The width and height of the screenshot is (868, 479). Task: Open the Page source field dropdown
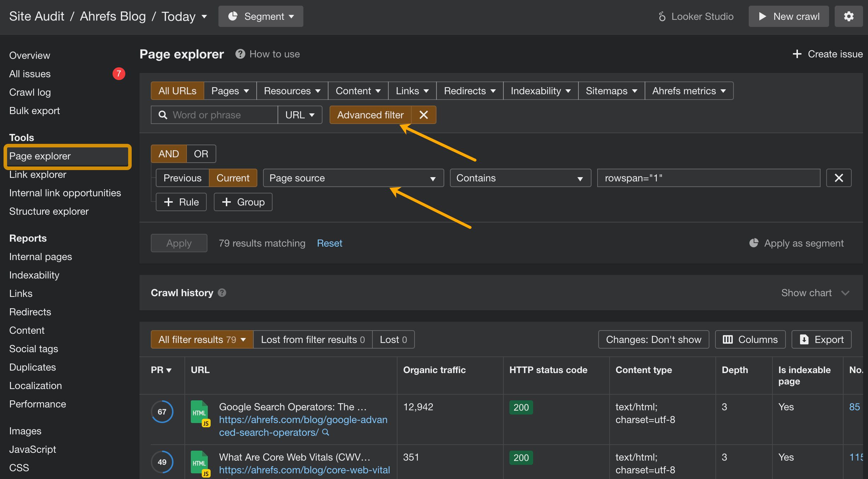[353, 178]
